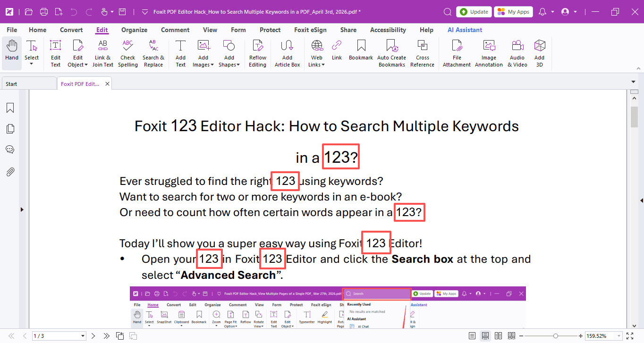
Task: Go to the next page
Action: coord(93,336)
